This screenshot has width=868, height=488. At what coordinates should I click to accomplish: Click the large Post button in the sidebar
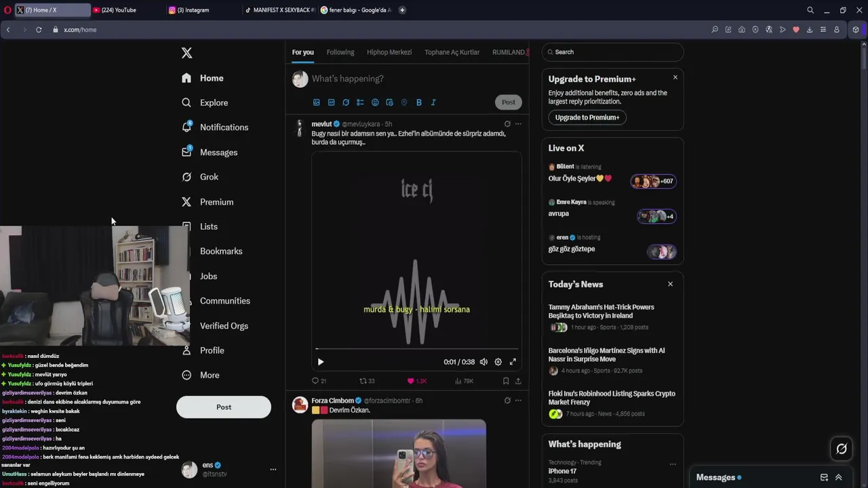(x=224, y=407)
